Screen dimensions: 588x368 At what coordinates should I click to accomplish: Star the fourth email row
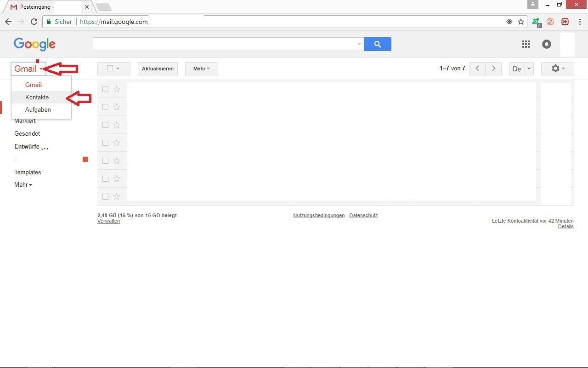(x=117, y=143)
